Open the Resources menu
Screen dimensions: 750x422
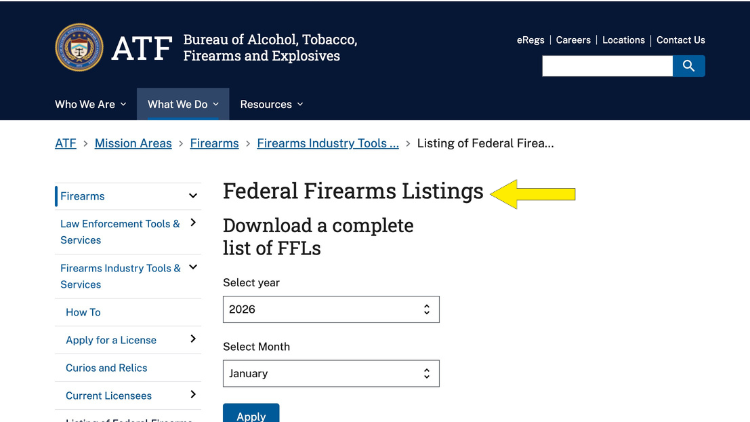tap(271, 104)
